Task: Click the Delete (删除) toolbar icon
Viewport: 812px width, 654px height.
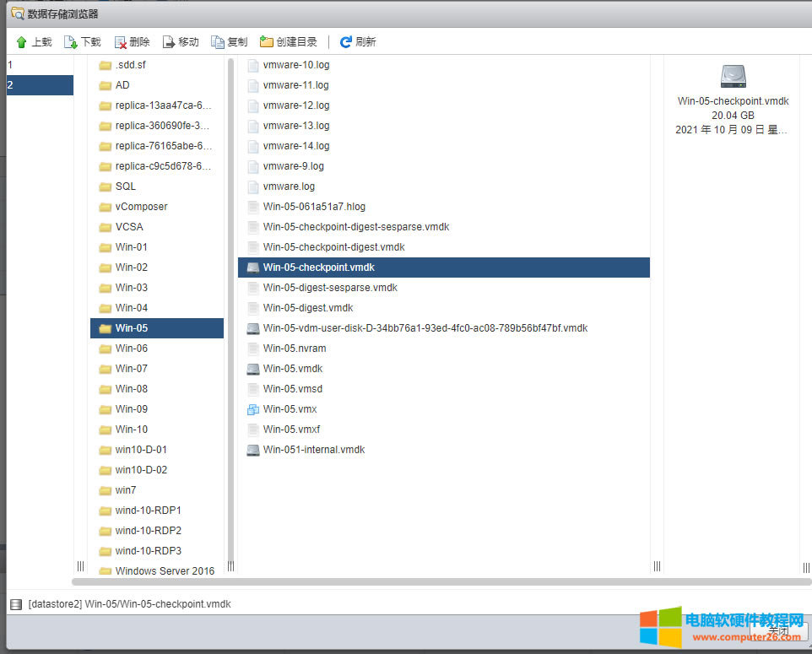Action: pos(121,42)
